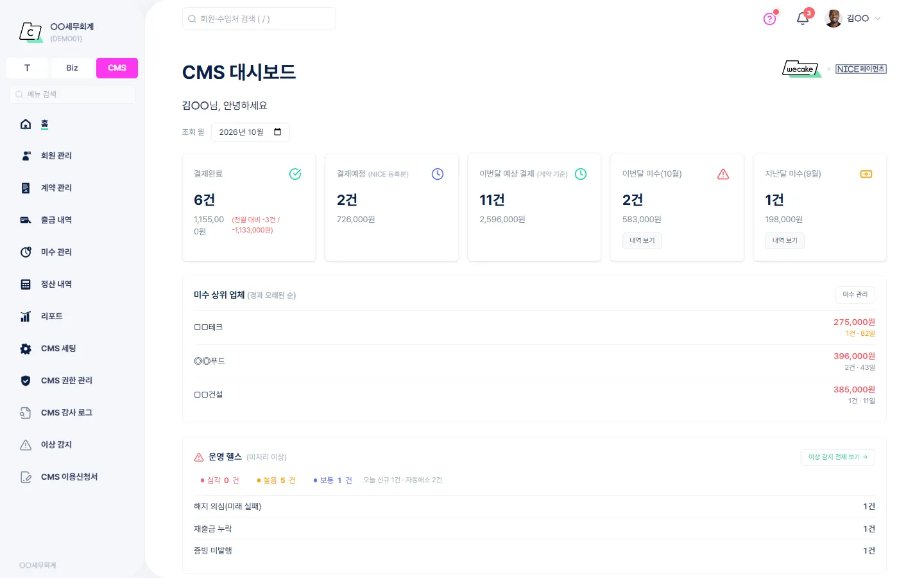Open the help question mark icon
This screenshot has height=578, width=924.
tap(769, 19)
